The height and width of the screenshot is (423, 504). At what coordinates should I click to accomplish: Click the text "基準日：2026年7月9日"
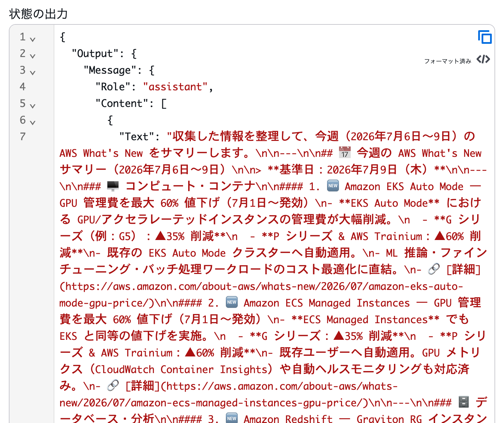tap(338, 170)
